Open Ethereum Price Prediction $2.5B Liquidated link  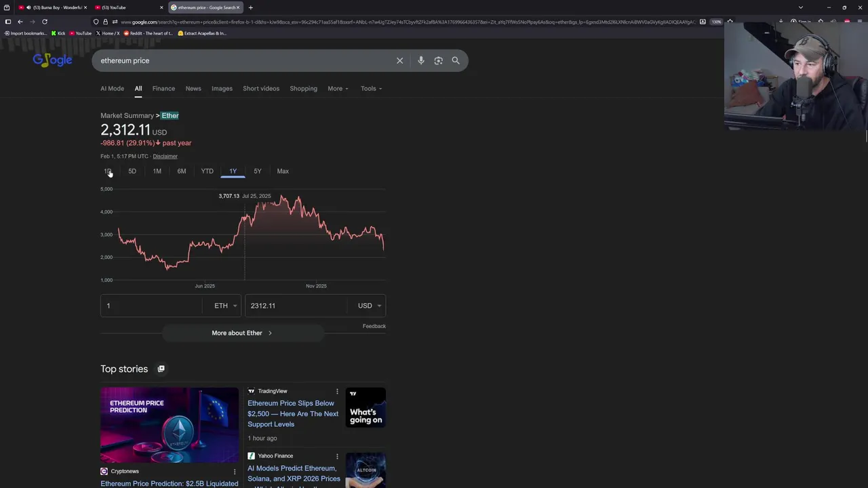[x=170, y=483]
